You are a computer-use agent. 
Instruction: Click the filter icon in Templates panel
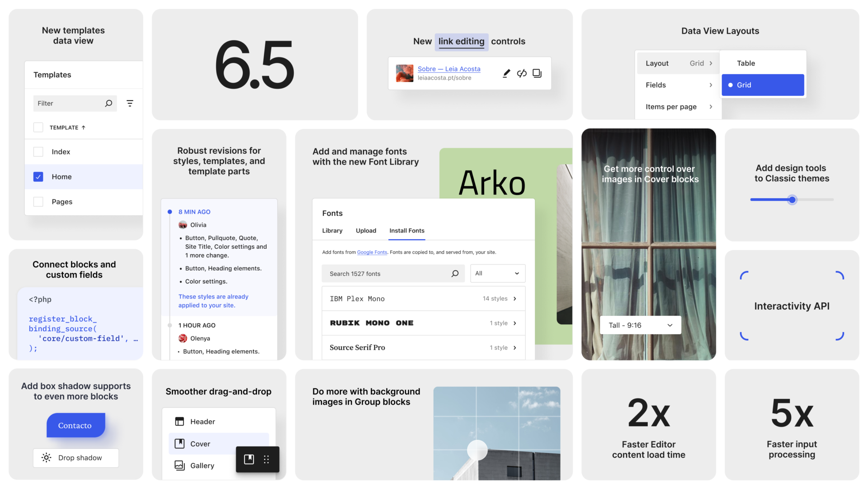click(x=130, y=103)
